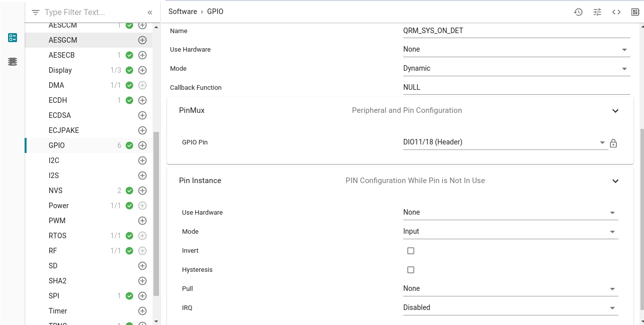Click Software in the breadcrumb
The height and width of the screenshot is (325, 644).
click(x=183, y=12)
